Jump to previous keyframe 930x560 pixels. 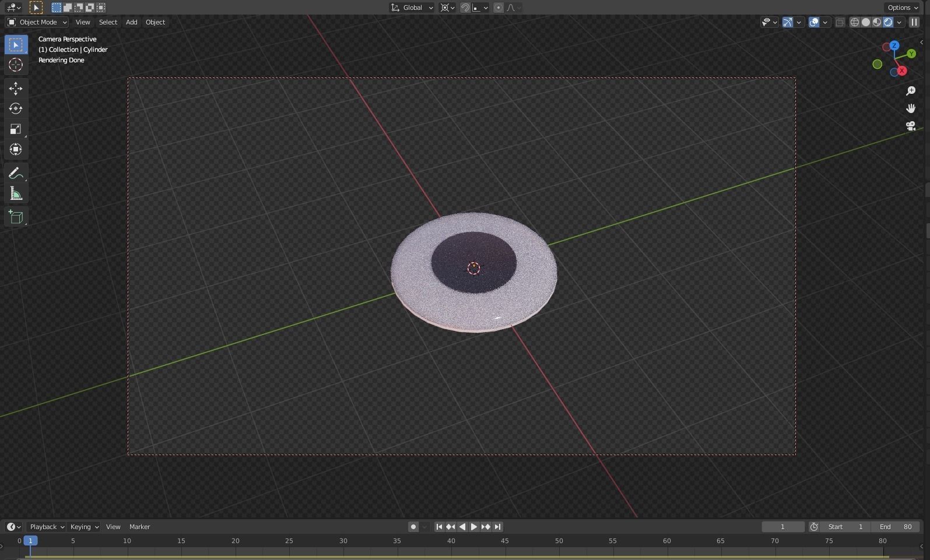click(x=451, y=527)
